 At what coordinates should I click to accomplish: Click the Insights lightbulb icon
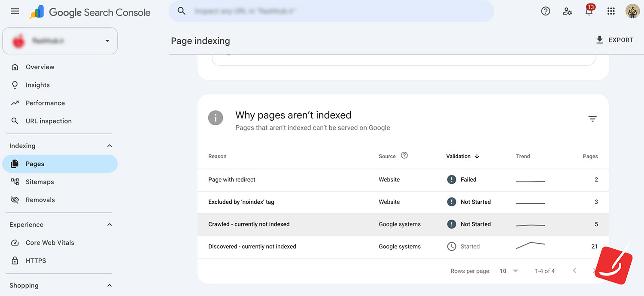click(15, 85)
